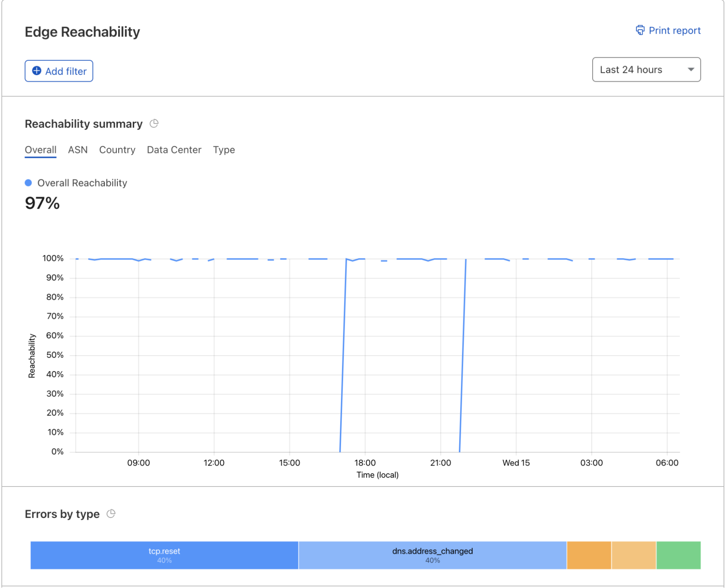Switch to the ASN tab
Screen dimensions: 725x588
78,150
